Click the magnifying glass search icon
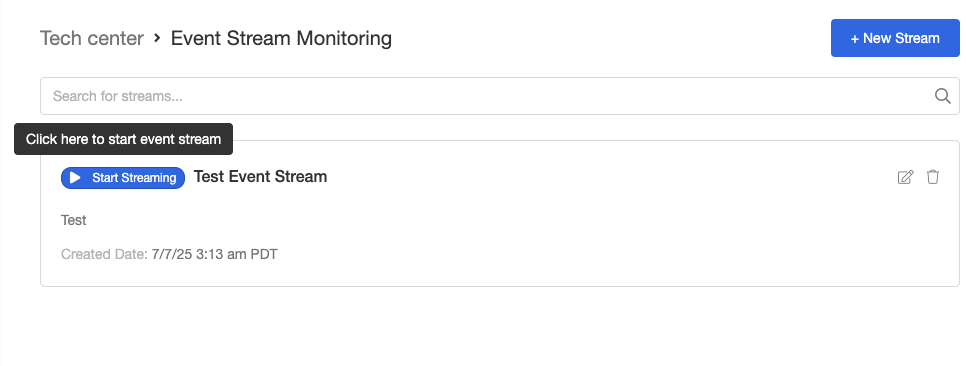The height and width of the screenshot is (366, 966). pos(943,96)
